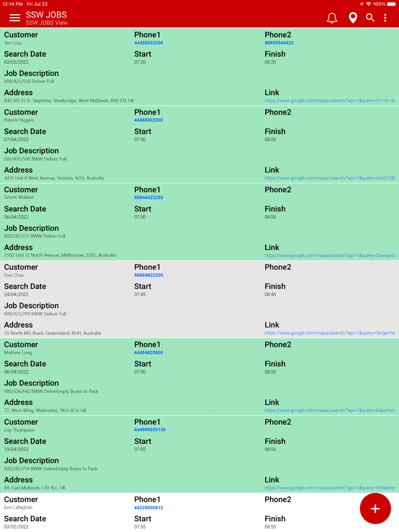Tap the SSW JOBS View title
This screenshot has height=532, width=399.
[47, 23]
